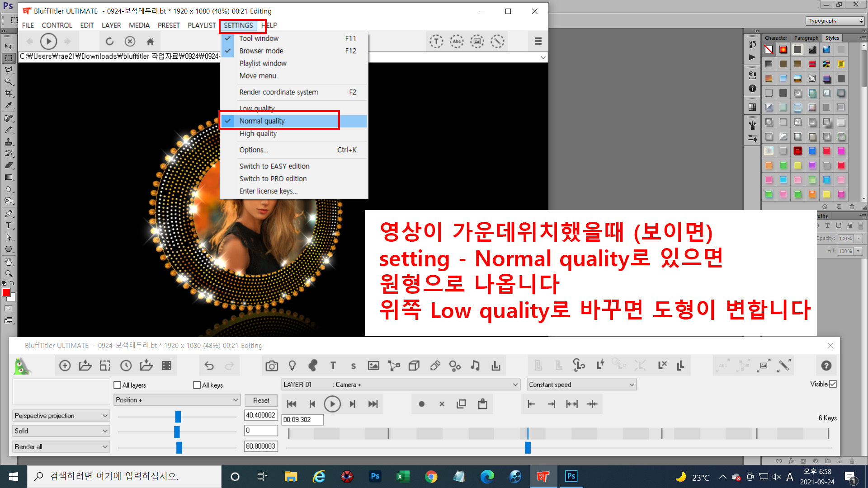
Task: Add a light layer with bulb icon
Action: coord(292,366)
